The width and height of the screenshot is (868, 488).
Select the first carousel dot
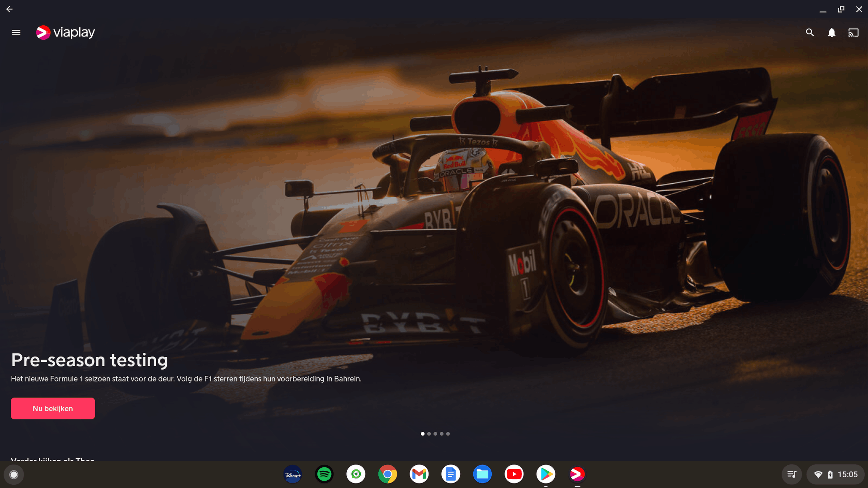point(422,434)
